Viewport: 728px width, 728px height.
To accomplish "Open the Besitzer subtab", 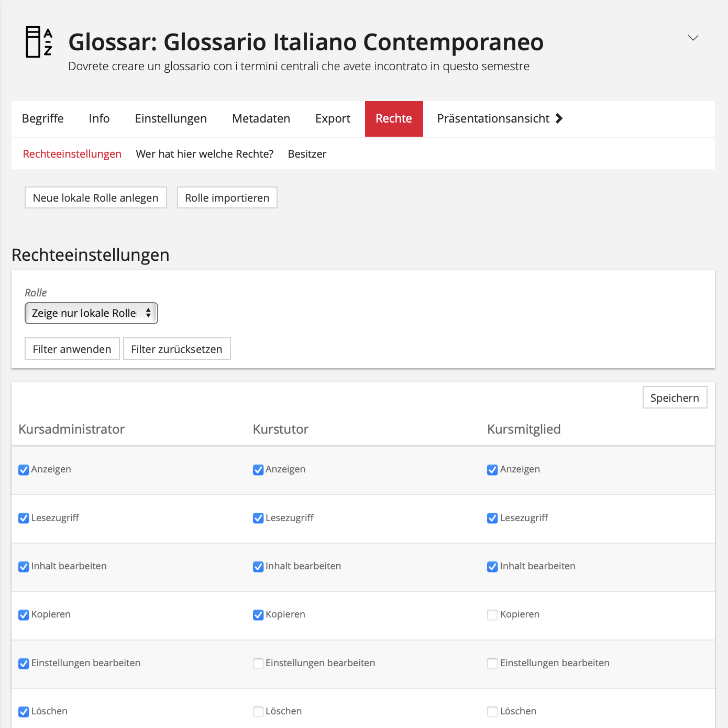I will [x=307, y=154].
